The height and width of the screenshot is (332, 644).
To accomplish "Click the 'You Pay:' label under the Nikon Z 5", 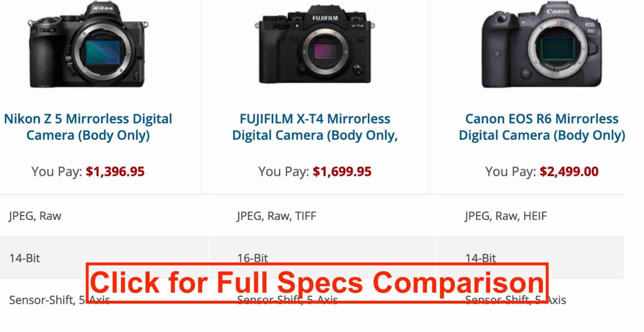I will [x=57, y=172].
